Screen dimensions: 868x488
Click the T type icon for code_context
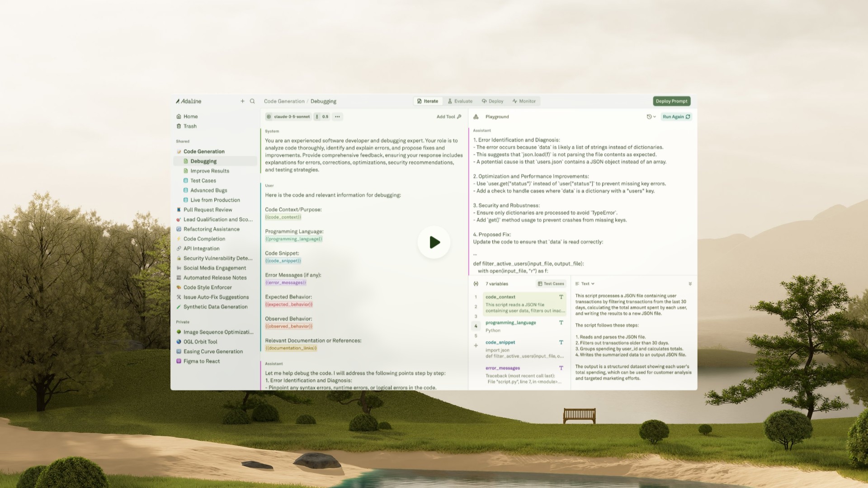click(561, 297)
